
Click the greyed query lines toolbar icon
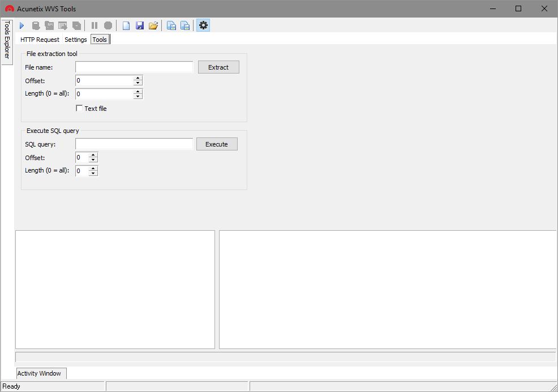pos(63,25)
